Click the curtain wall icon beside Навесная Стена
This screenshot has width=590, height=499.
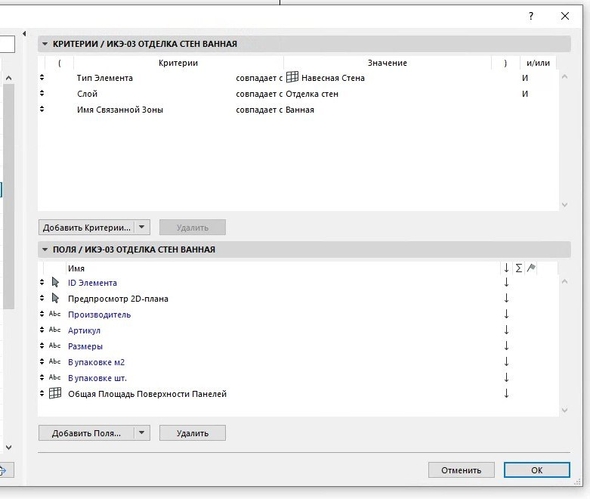(292, 77)
